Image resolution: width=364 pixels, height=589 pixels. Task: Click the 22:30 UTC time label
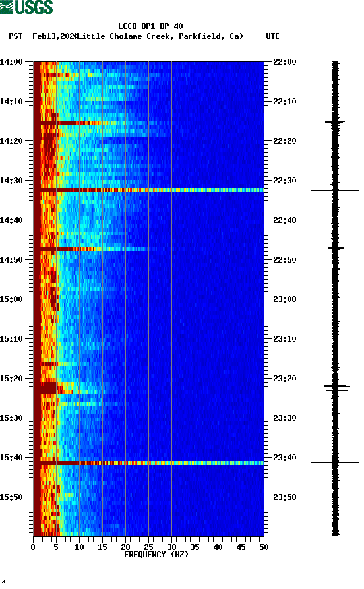pos(285,181)
